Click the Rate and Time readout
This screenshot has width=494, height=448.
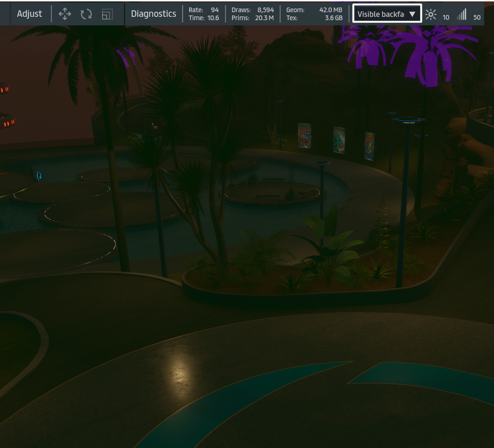click(204, 14)
